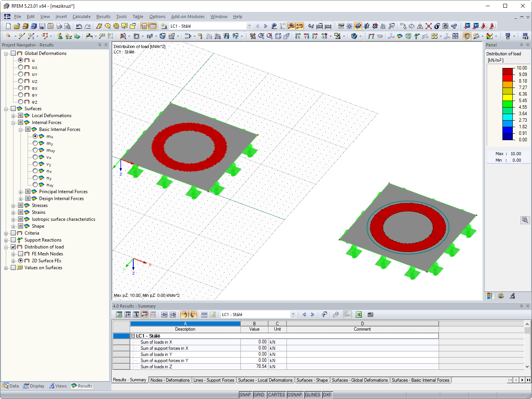Image resolution: width=532 pixels, height=399 pixels.
Task: Click the New file icon
Action: pyautogui.click(x=8, y=26)
